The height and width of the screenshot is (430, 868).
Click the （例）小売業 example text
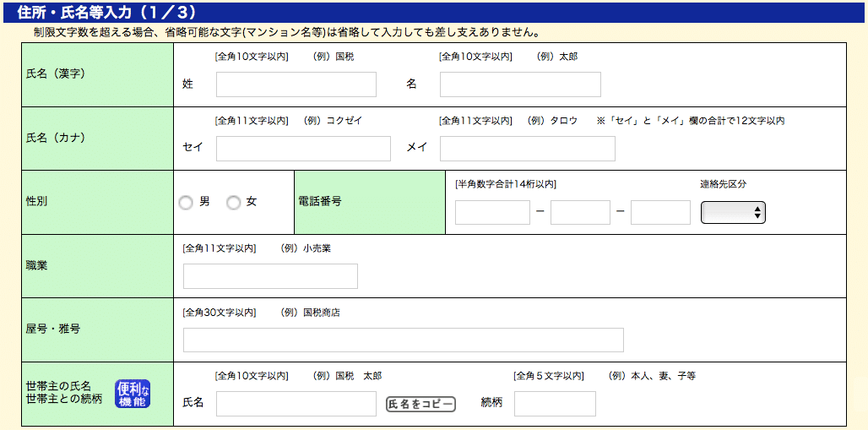click(306, 249)
